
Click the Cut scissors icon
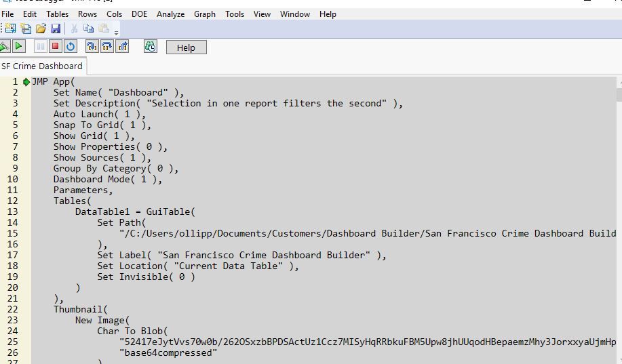click(74, 28)
